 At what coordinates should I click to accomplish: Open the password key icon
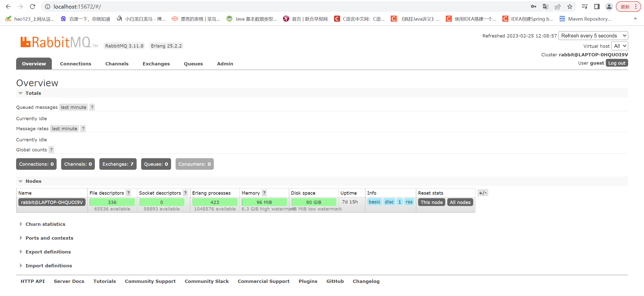point(533,7)
